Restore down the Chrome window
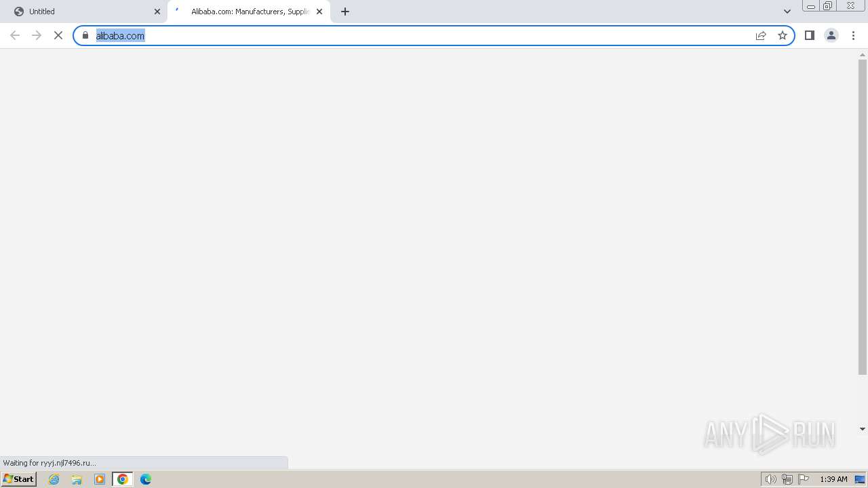The image size is (868, 488). (x=828, y=6)
